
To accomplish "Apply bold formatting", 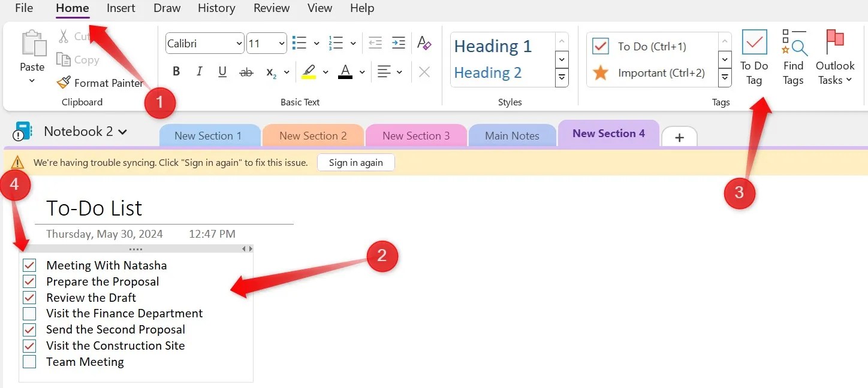I will [176, 71].
